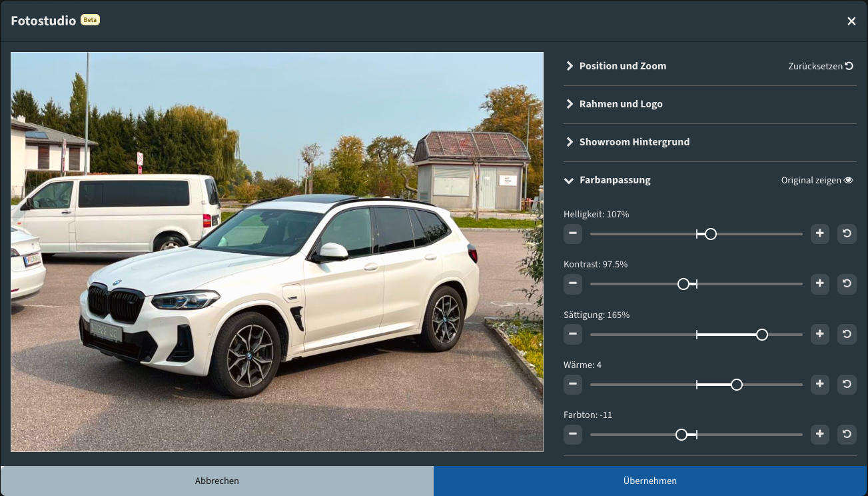868x496 pixels.
Task: Click the Fotostudio title text
Action: [x=43, y=21]
